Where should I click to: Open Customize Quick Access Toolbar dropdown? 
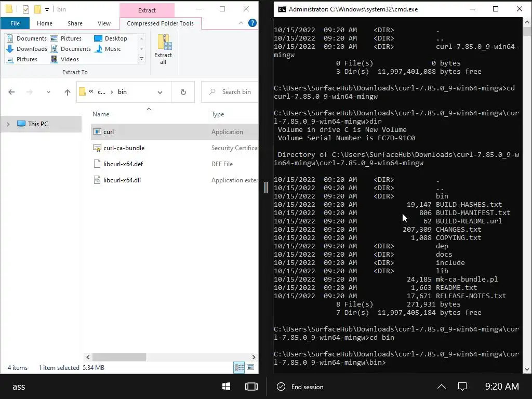(47, 9)
